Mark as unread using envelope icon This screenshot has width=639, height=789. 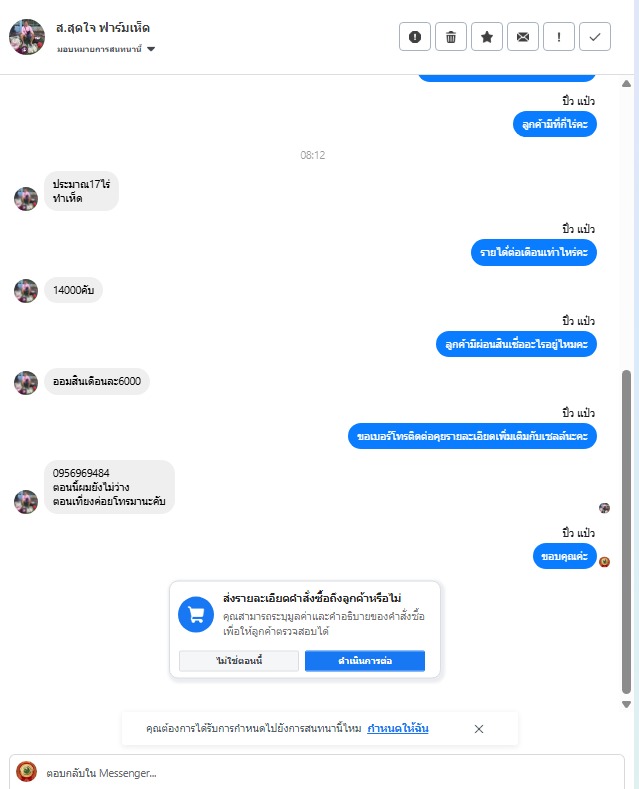523,37
